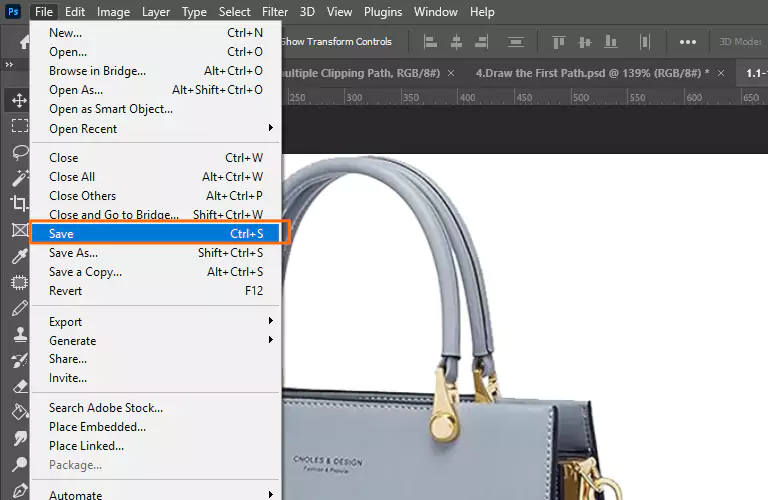Screen dimensions: 768x500
Task: Select the Rectangular Marquee tool
Action: coord(19,126)
